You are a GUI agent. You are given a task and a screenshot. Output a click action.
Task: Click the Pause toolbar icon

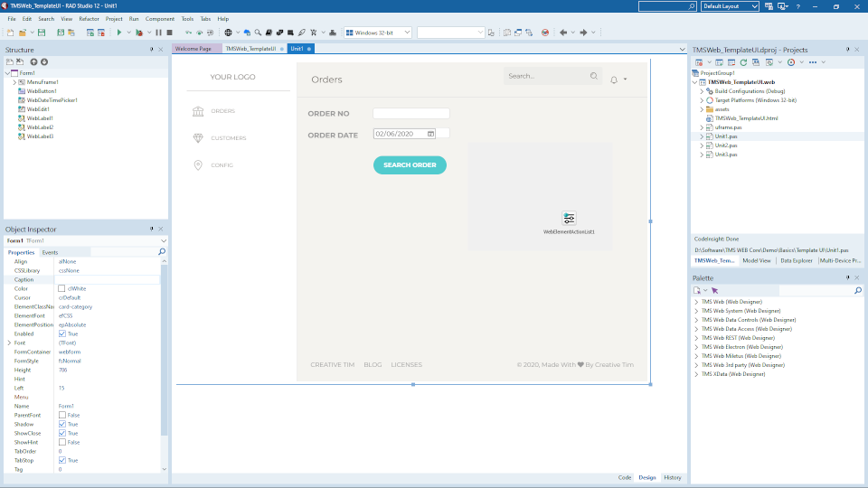pyautogui.click(x=159, y=33)
